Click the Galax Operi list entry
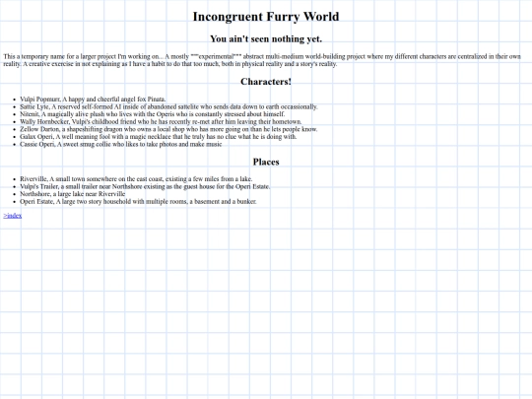532x399 pixels. click(159, 136)
